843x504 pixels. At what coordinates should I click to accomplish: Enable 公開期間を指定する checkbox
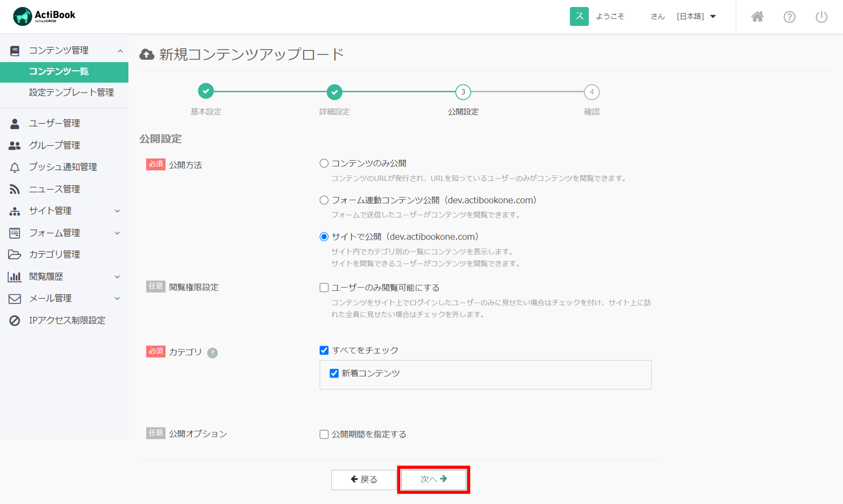tap(324, 434)
